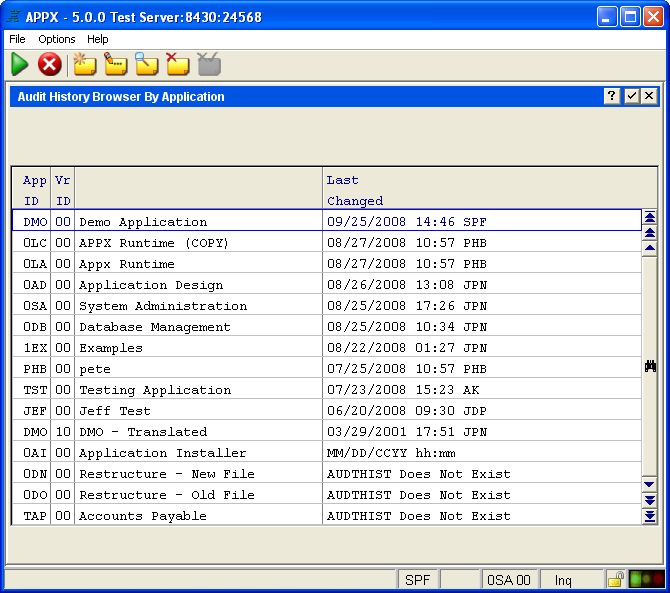Select the Demo Application row
The height and width of the screenshot is (593, 670).
pyautogui.click(x=327, y=220)
